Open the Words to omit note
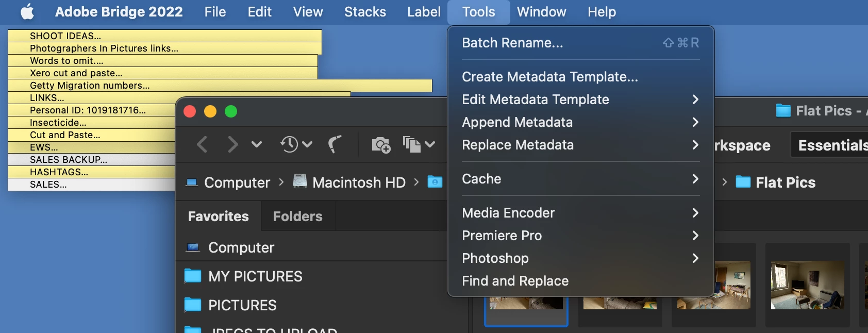 163,60
